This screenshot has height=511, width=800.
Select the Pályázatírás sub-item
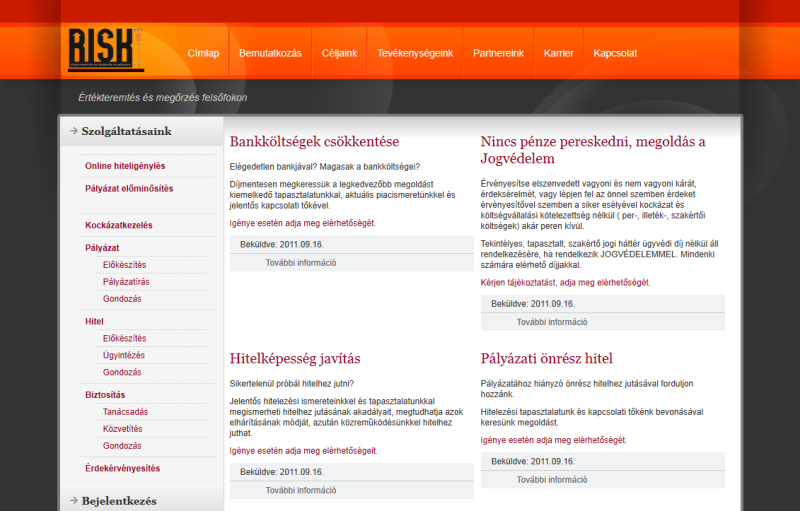click(x=126, y=282)
